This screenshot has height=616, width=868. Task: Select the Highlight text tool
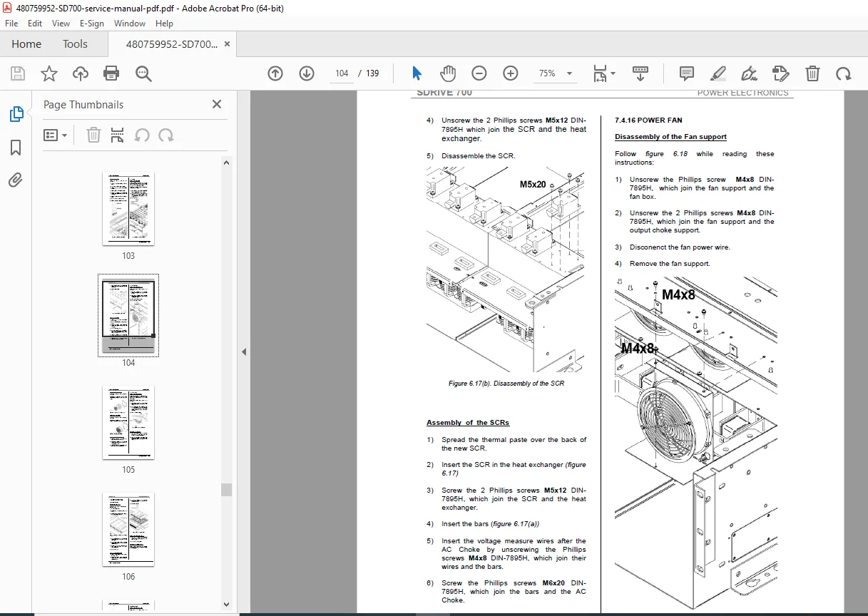[x=718, y=73]
